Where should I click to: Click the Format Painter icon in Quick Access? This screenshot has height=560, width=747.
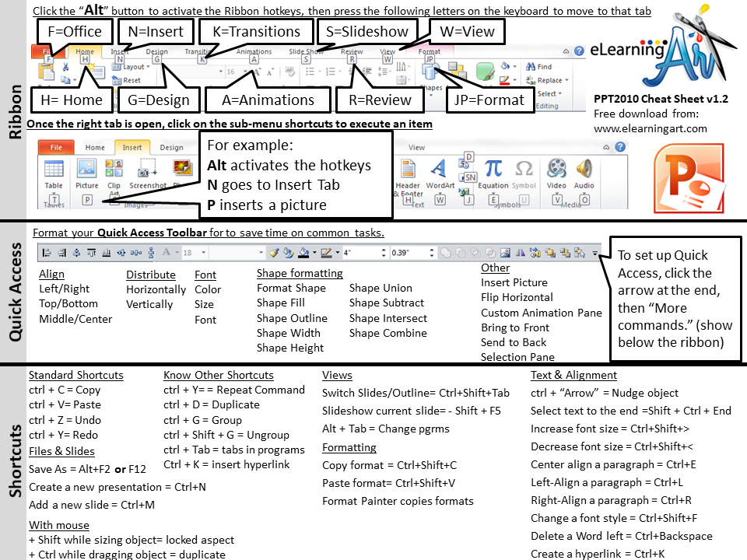(275, 251)
